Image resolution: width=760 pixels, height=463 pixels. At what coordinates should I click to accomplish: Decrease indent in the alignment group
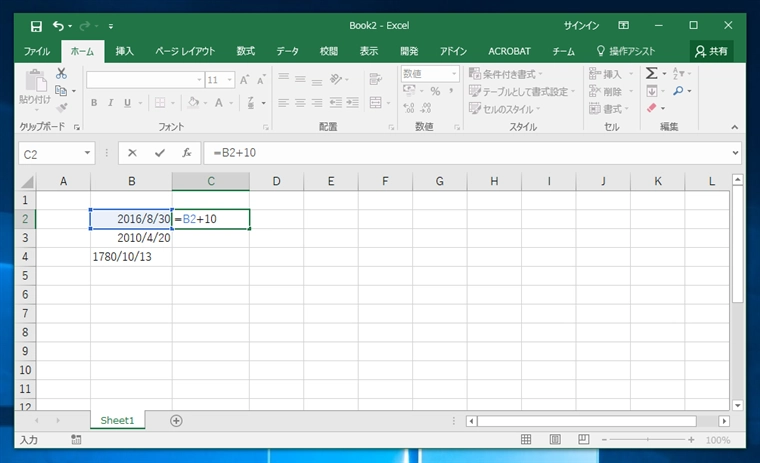pos(335,103)
